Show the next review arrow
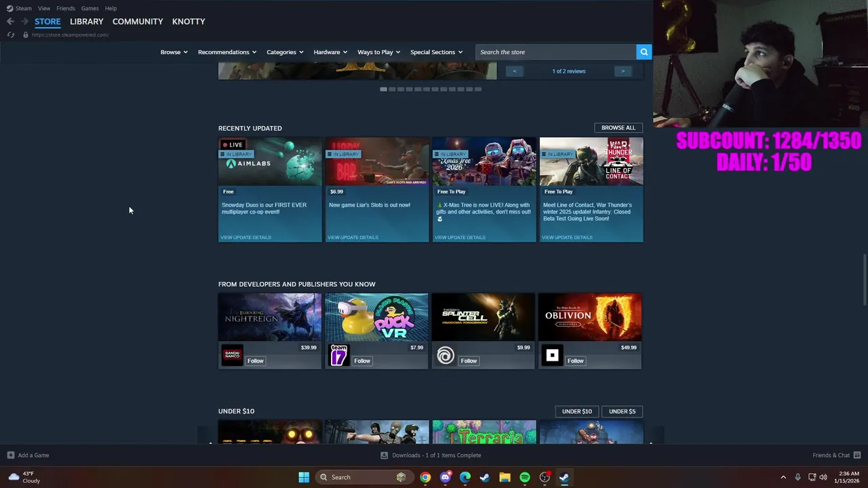This screenshot has width=868, height=488. pyautogui.click(x=623, y=71)
